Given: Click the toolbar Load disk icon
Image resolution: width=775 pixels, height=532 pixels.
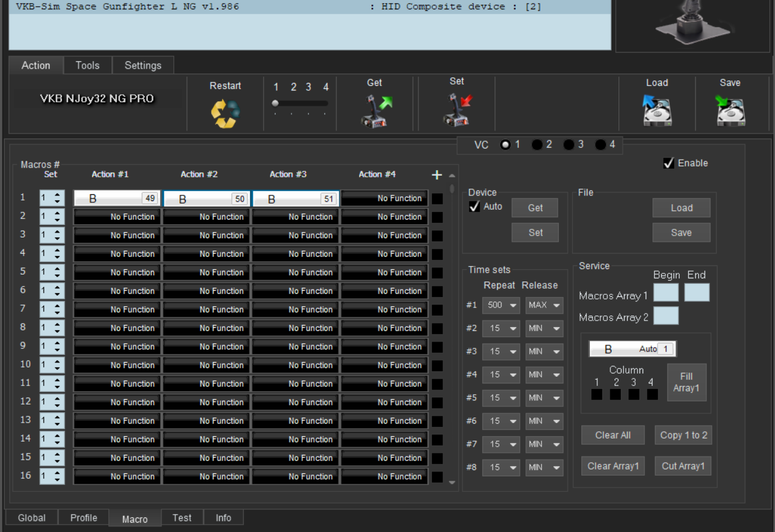Looking at the screenshot, I should [x=657, y=110].
